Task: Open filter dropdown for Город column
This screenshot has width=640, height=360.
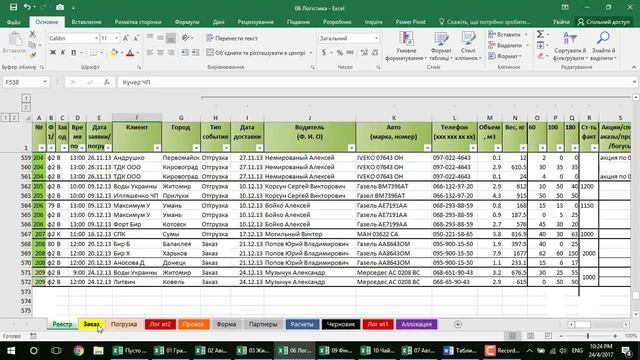Action: click(x=196, y=148)
